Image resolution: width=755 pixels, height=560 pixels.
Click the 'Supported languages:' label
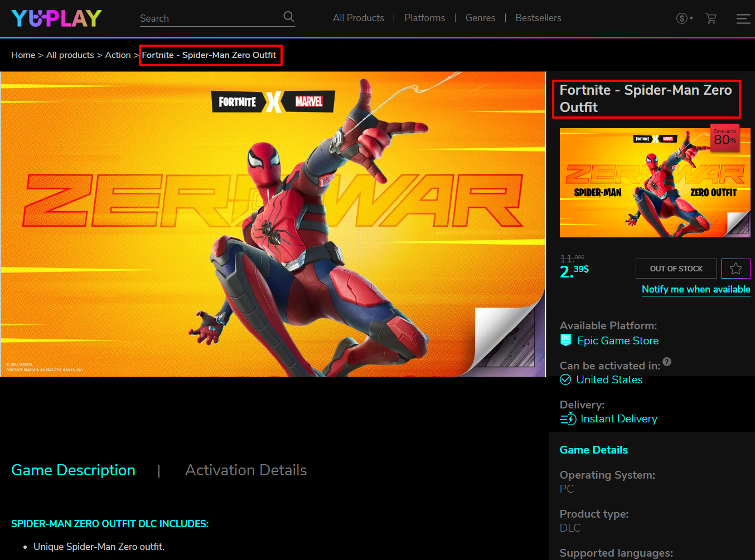[x=616, y=553]
